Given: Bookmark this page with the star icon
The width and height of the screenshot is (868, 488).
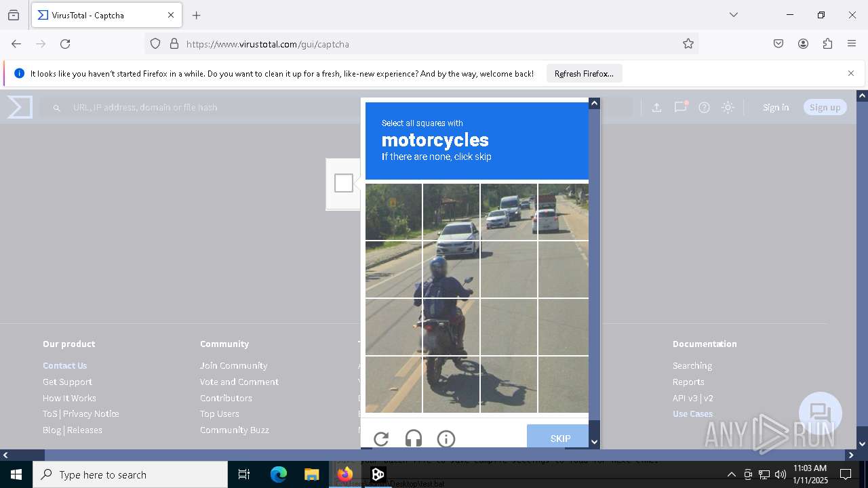Looking at the screenshot, I should [x=688, y=44].
